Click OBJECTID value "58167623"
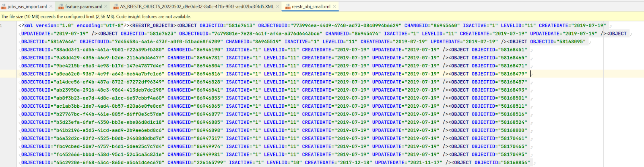This screenshot has height=167, width=644. tap(161, 33)
